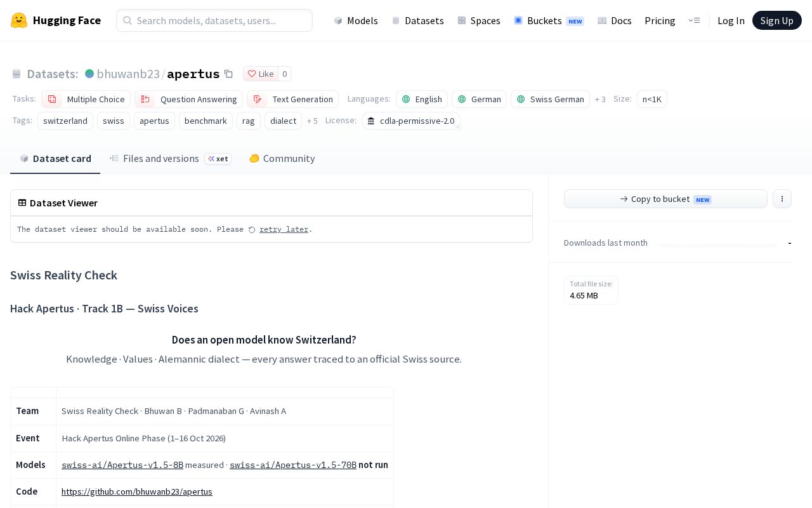The image size is (812, 508).
Task: Expand the +3 more languages
Action: [600, 99]
